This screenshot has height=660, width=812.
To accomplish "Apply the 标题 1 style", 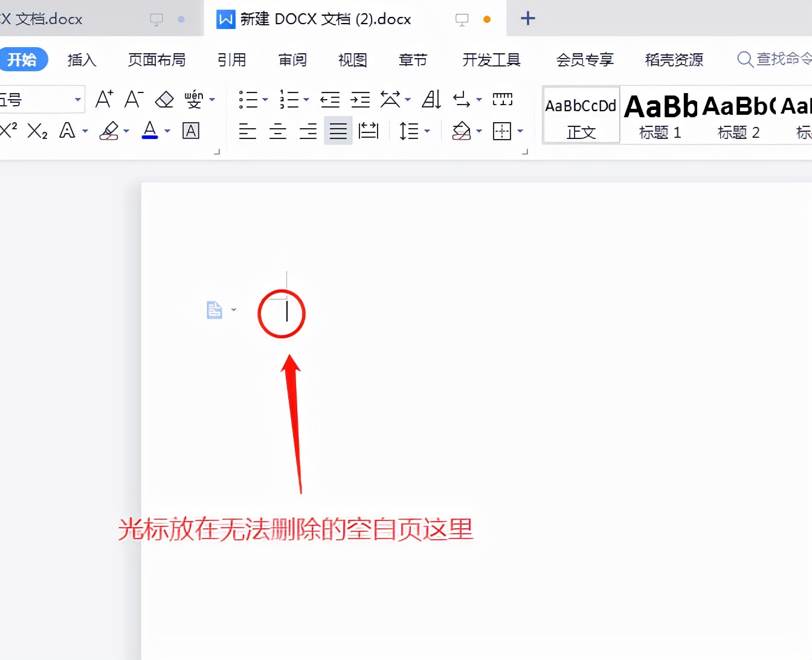I will pyautogui.click(x=660, y=115).
